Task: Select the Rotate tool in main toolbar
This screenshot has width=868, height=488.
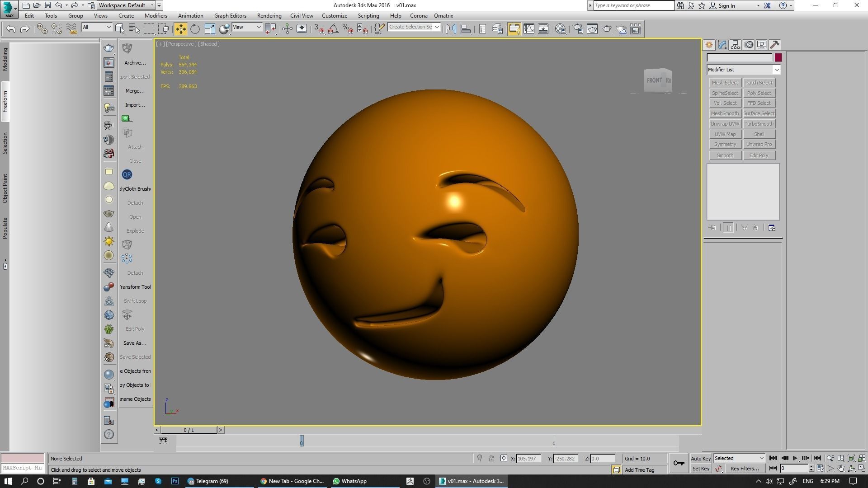Action: [195, 29]
